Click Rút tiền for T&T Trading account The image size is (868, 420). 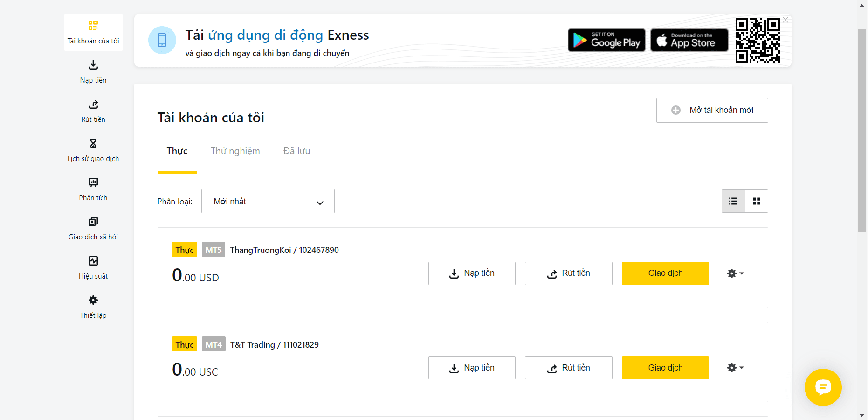pyautogui.click(x=569, y=368)
